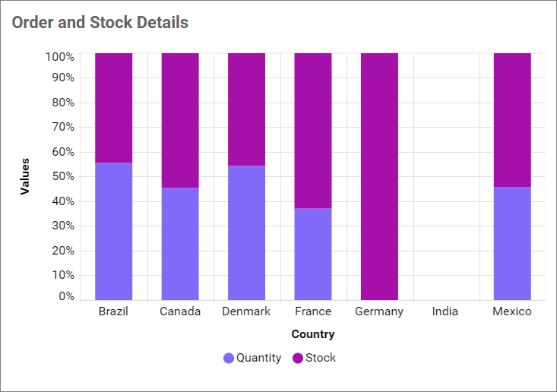The height and width of the screenshot is (392, 557).
Task: Click the Country axis title
Action: [x=313, y=334]
